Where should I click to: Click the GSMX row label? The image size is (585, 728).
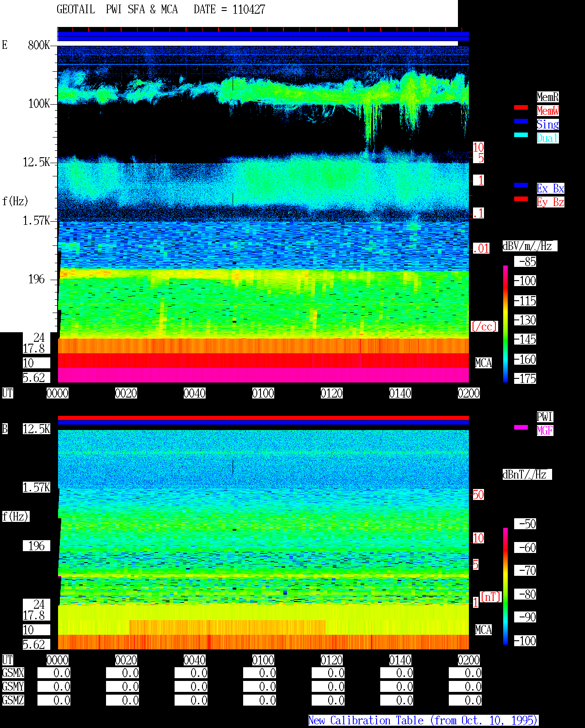click(13, 673)
